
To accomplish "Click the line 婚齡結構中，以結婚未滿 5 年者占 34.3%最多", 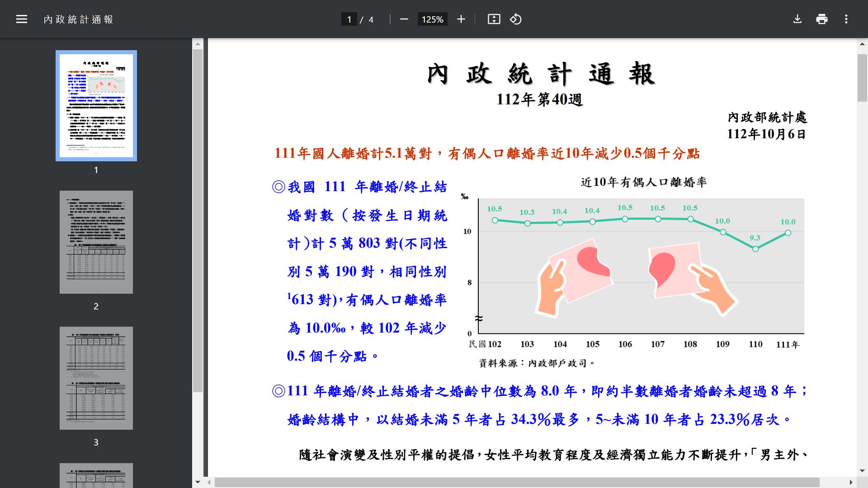I will 433,420.
